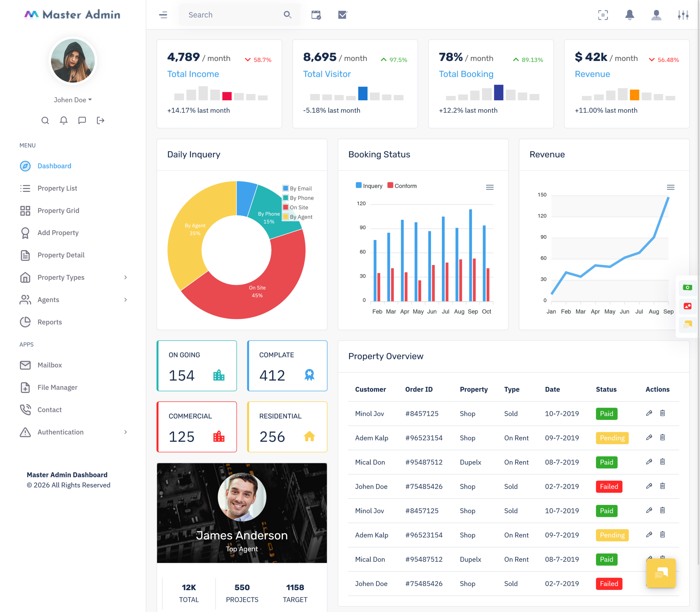The height and width of the screenshot is (612, 700).
Task: Click the Total Booking link
Action: (x=466, y=74)
